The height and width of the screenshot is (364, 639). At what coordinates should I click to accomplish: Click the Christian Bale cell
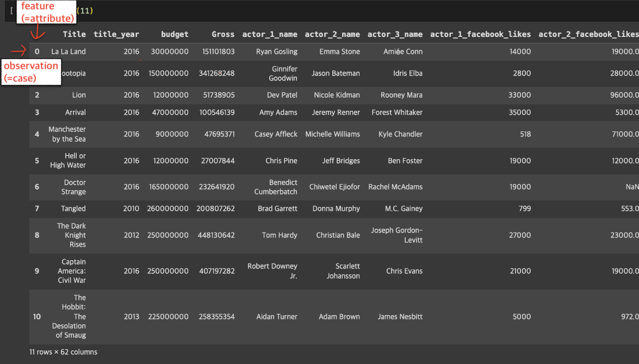point(338,235)
